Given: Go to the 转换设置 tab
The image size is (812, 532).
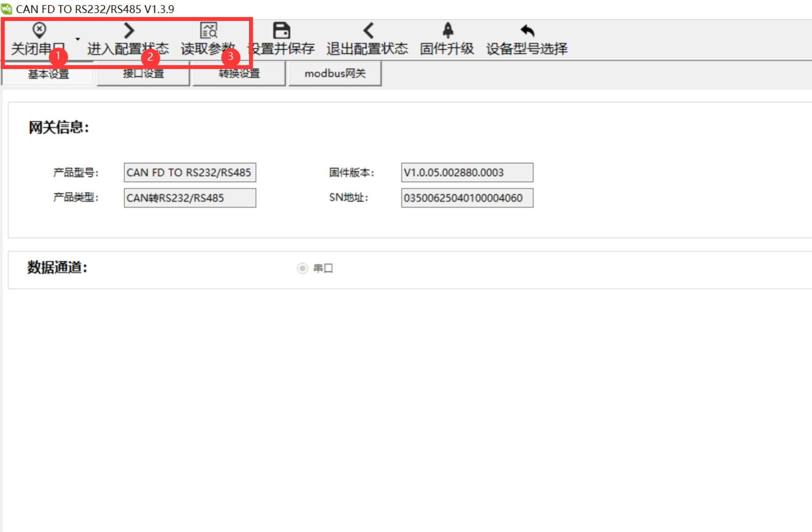Looking at the screenshot, I should click(x=239, y=73).
